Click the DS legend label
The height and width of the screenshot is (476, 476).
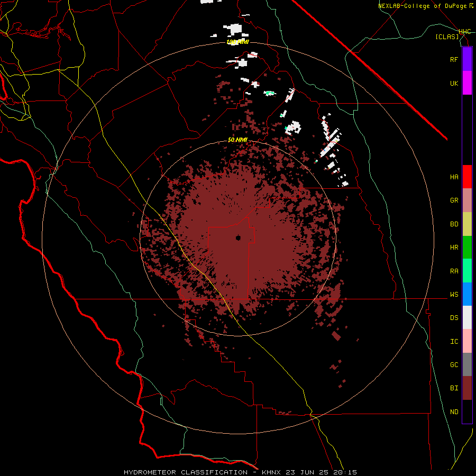pos(454,318)
